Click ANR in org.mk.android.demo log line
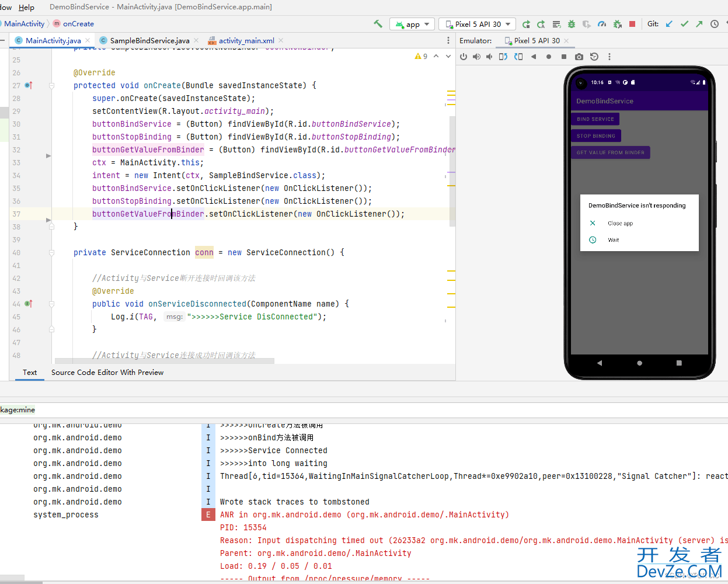The height and width of the screenshot is (584, 728). tap(364, 515)
